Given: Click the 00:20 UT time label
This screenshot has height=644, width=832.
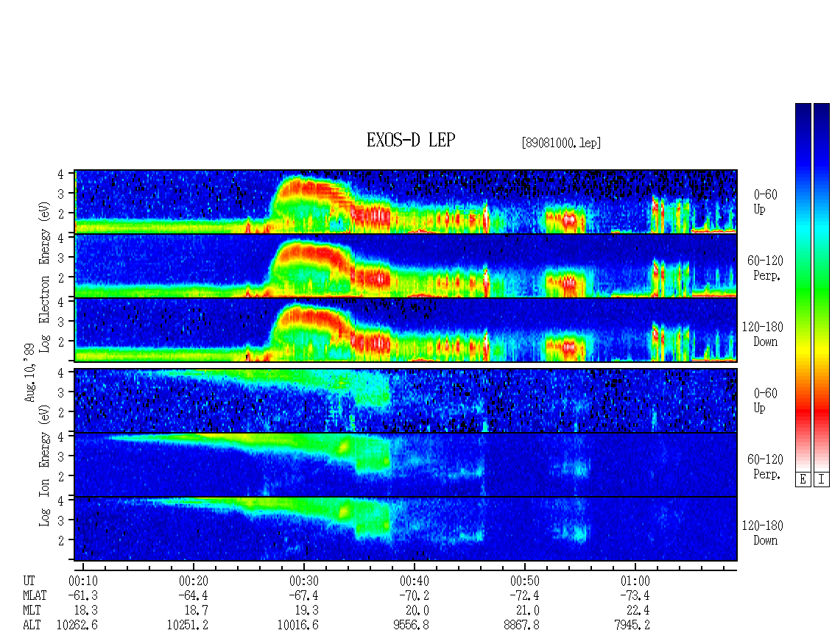Looking at the screenshot, I should [193, 581].
